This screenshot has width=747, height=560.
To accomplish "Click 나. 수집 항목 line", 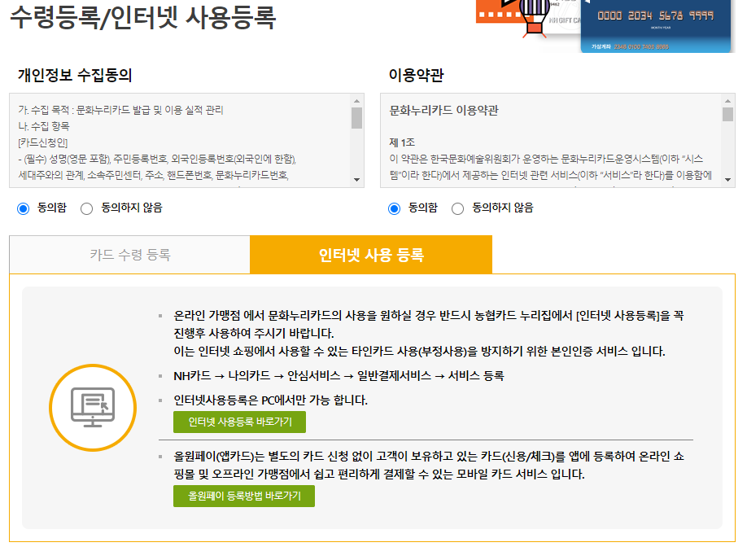I will [44, 126].
